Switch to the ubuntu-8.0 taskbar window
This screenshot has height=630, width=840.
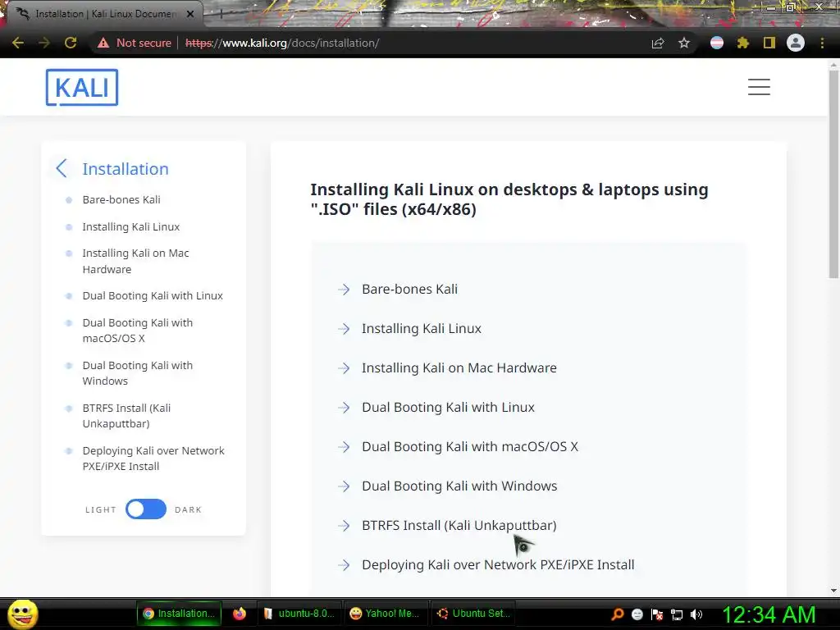tap(299, 614)
